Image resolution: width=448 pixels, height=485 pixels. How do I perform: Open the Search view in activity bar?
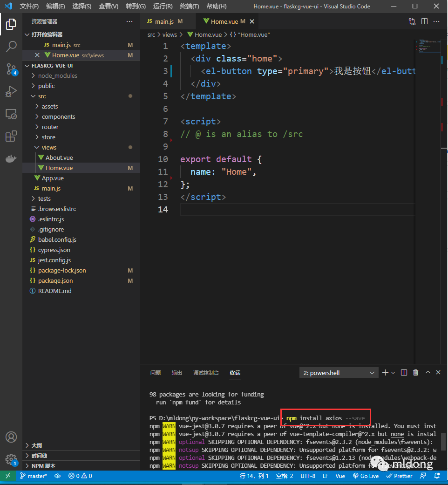click(x=11, y=46)
